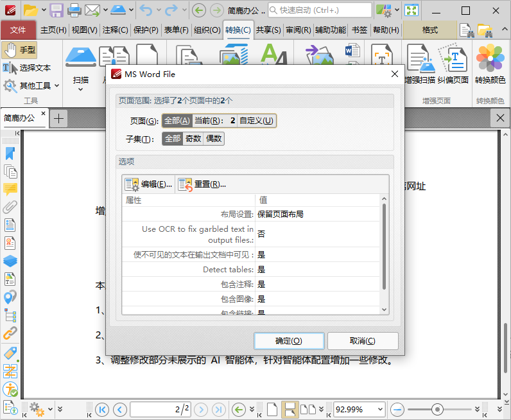
Task: Open the Layers panel icon in sidebar
Action: tap(10, 261)
